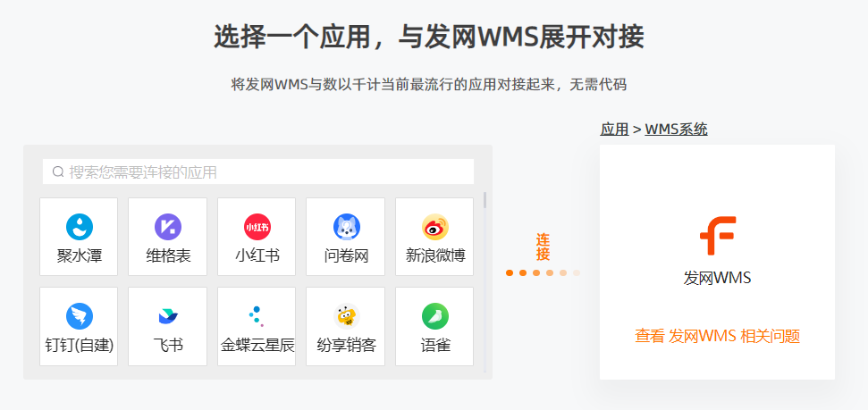The height and width of the screenshot is (410, 868).
Task: Click the 发网WMS orange logo
Action: 718,236
